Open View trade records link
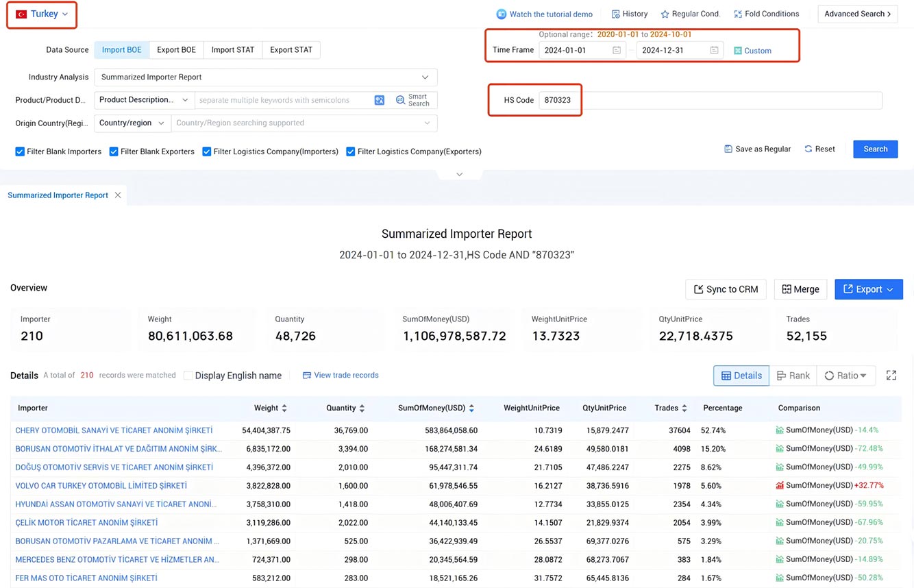 pyautogui.click(x=341, y=376)
